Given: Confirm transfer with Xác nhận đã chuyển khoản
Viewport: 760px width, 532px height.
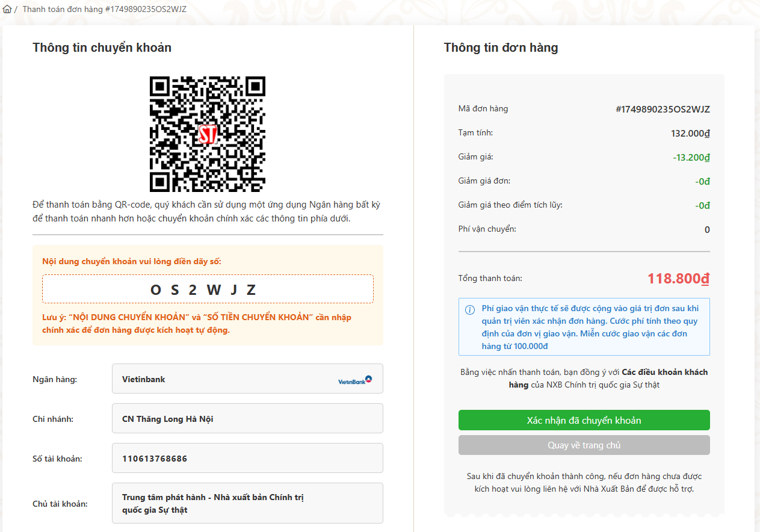Looking at the screenshot, I should pos(584,420).
